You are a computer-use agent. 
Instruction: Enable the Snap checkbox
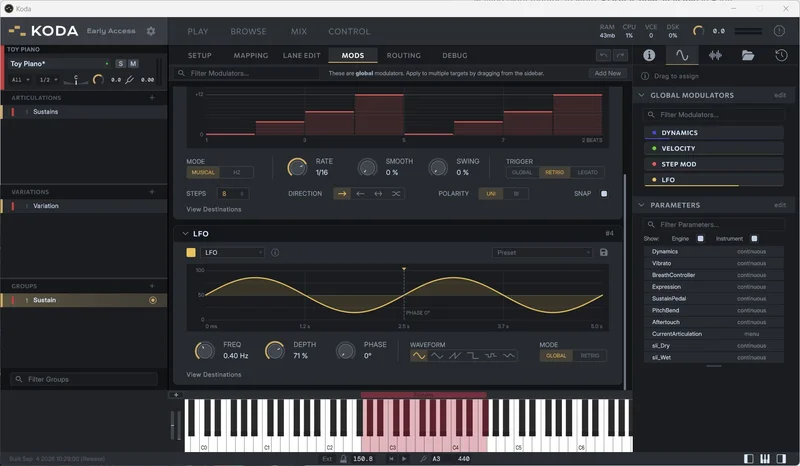[604, 194]
